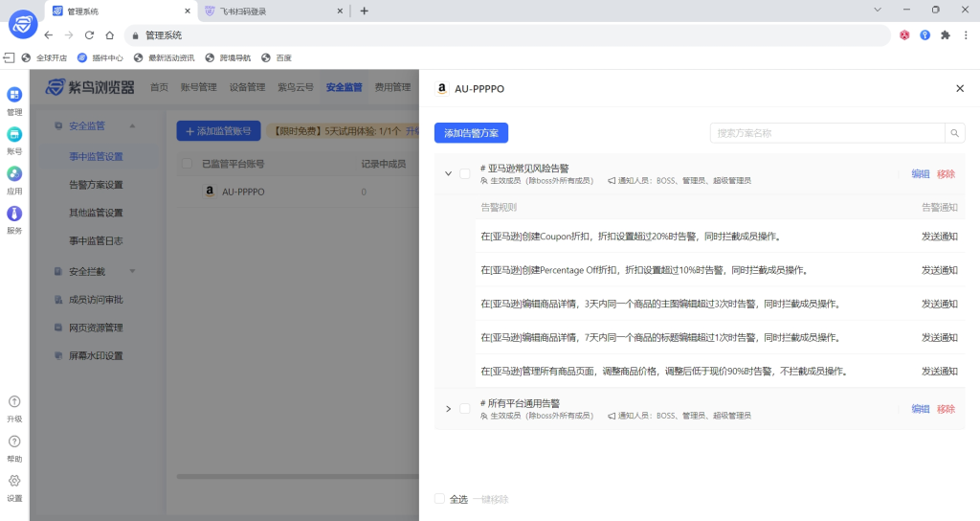This screenshot has width=980, height=521.
Task: Expand the 所有平台通用告警 section
Action: point(448,409)
